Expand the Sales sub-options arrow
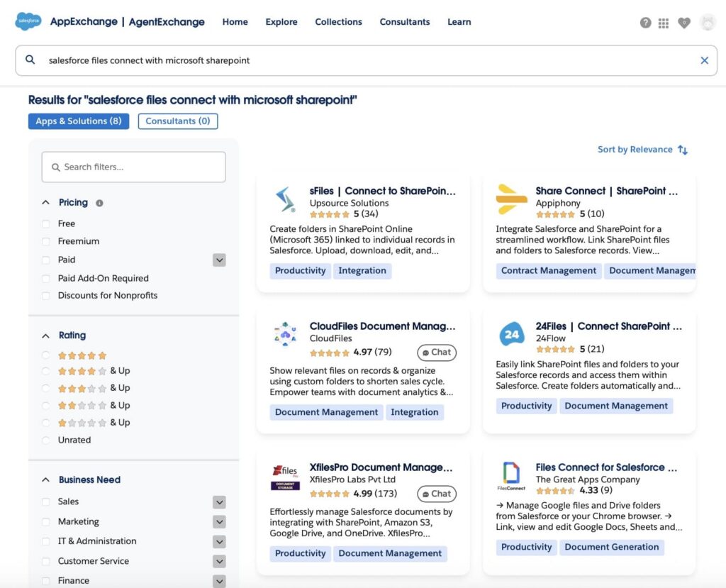Screen dimensions: 726x588 point(220,501)
